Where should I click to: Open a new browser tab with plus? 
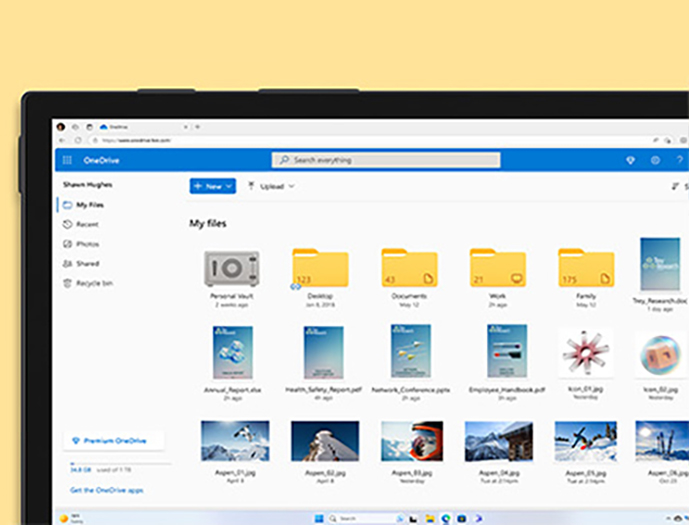(x=198, y=127)
